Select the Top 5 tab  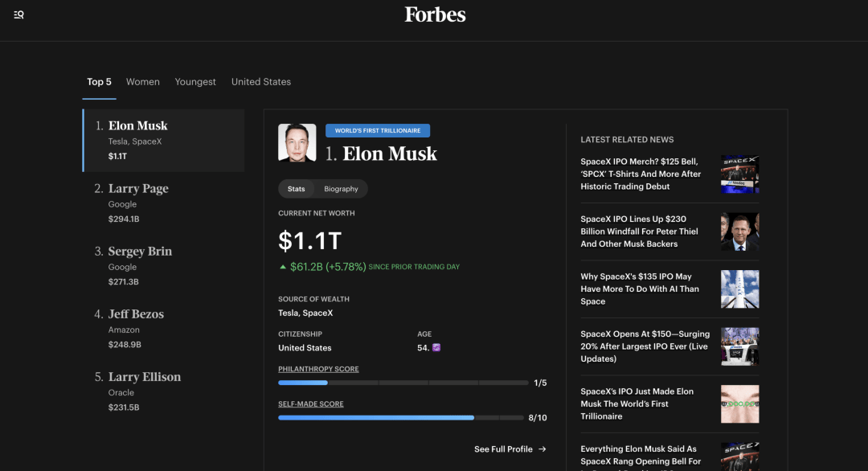[99, 82]
